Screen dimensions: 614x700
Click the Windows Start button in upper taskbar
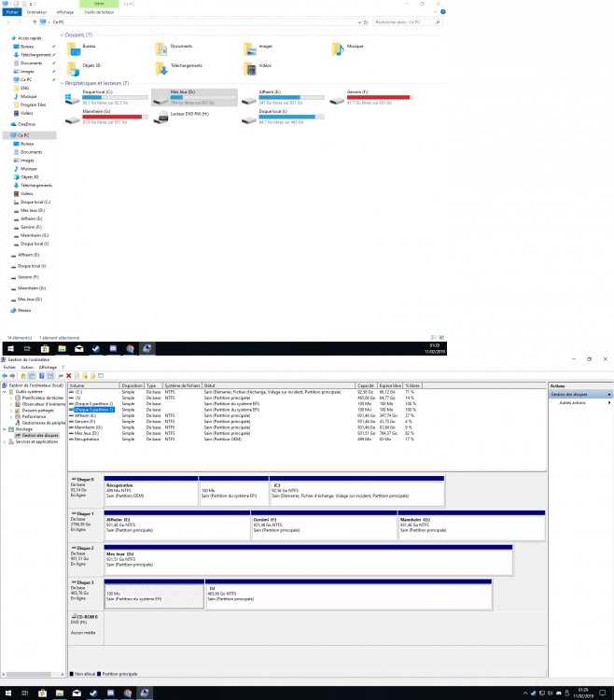(x=7, y=348)
